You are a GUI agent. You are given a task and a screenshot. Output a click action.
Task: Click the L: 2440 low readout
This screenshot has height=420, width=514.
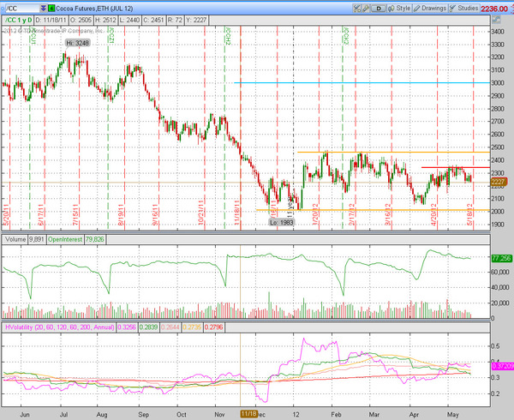pos(129,21)
